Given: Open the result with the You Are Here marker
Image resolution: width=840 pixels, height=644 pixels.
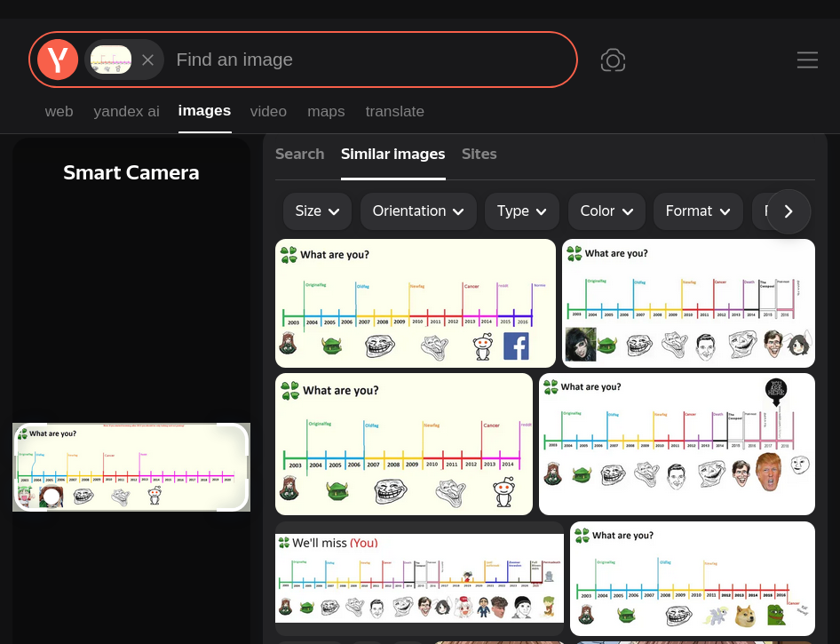Looking at the screenshot, I should click(x=677, y=444).
